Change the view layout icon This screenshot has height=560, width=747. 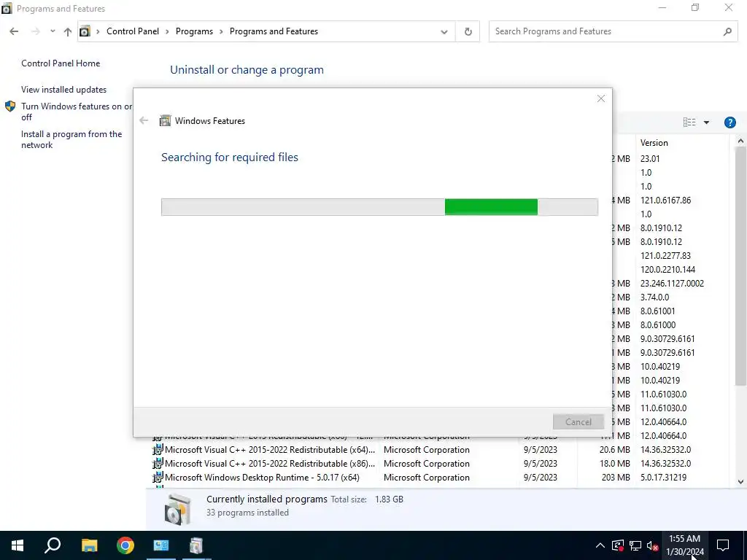pos(689,122)
